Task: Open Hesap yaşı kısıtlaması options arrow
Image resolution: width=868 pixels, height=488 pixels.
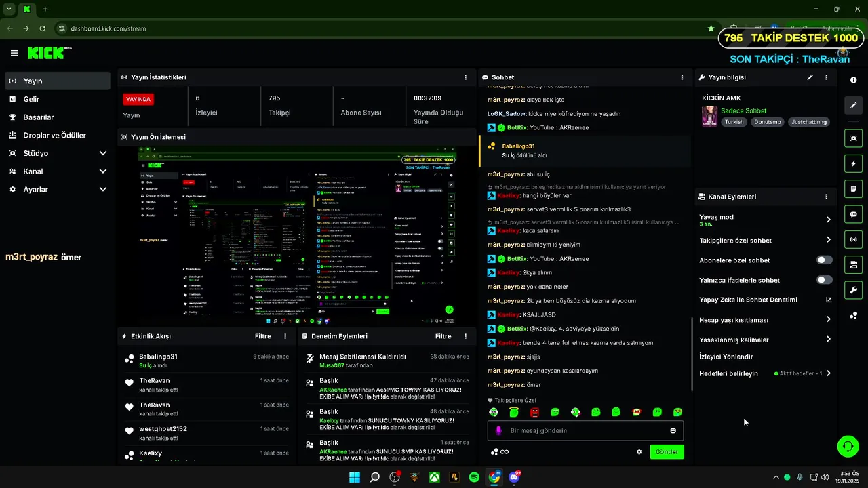Action: (829, 319)
